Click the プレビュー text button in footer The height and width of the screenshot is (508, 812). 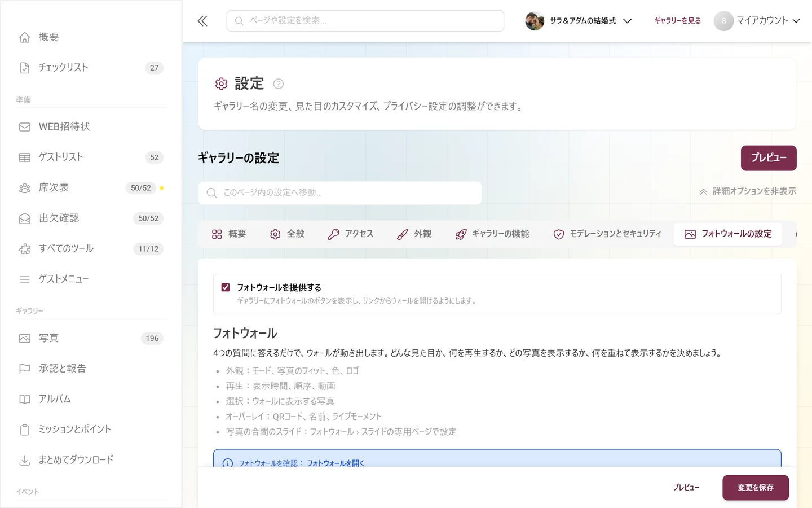click(686, 488)
